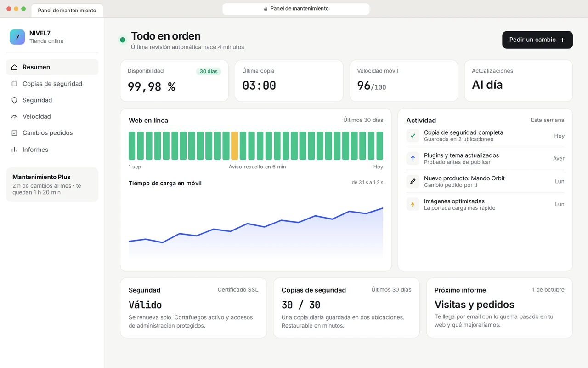Select Velocidad in the sidebar
588x368 pixels.
[52, 117]
